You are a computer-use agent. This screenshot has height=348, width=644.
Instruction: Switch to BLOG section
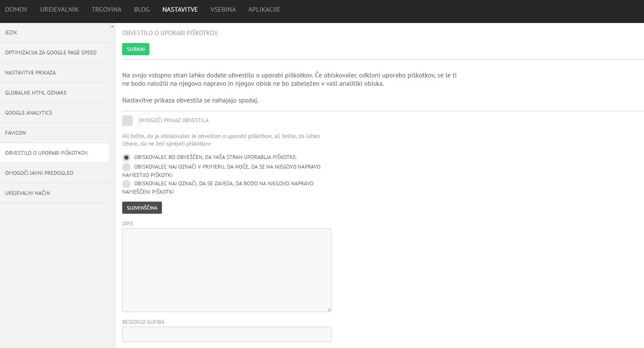point(142,9)
